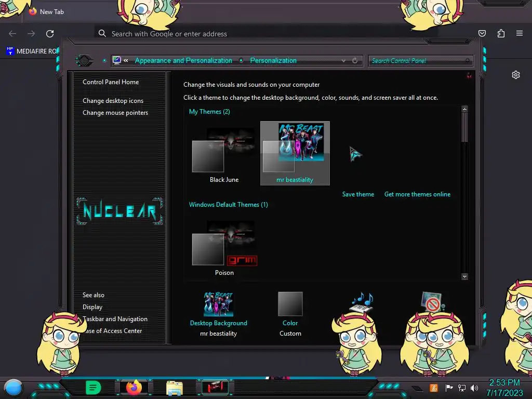
Task: Open Taskbar and Navigation link
Action: point(115,319)
